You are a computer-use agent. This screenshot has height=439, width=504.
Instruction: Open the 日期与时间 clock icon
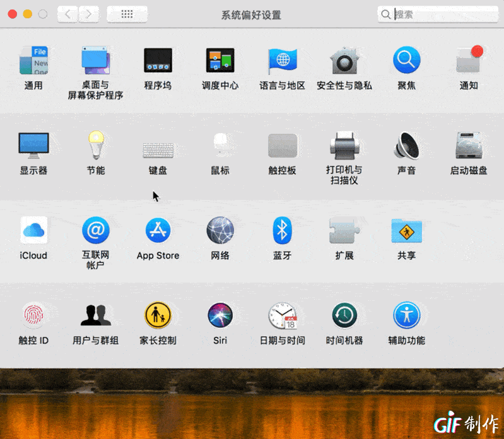coord(283,315)
